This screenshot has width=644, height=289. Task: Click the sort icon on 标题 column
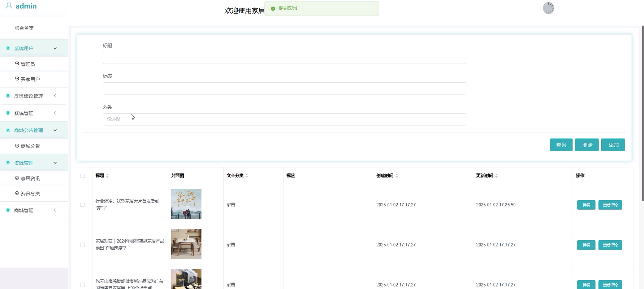(x=107, y=176)
